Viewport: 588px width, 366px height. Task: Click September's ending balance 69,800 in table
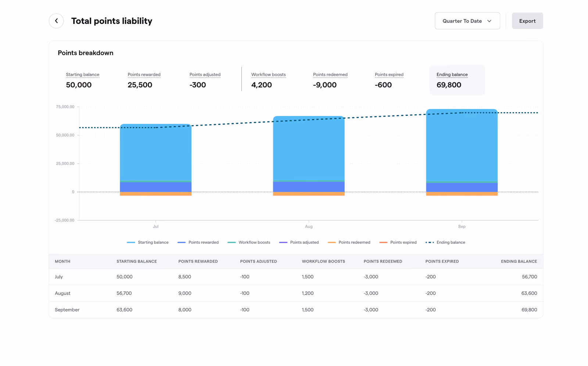[x=529, y=310]
